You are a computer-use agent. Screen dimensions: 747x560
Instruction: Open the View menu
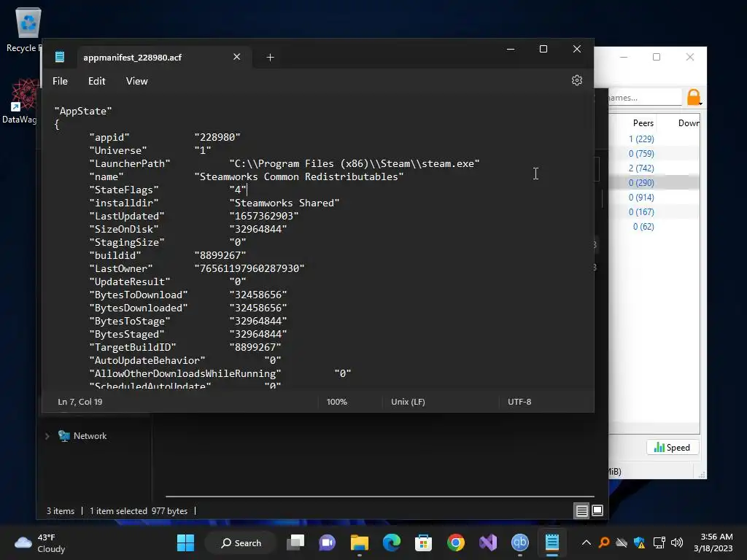click(136, 81)
